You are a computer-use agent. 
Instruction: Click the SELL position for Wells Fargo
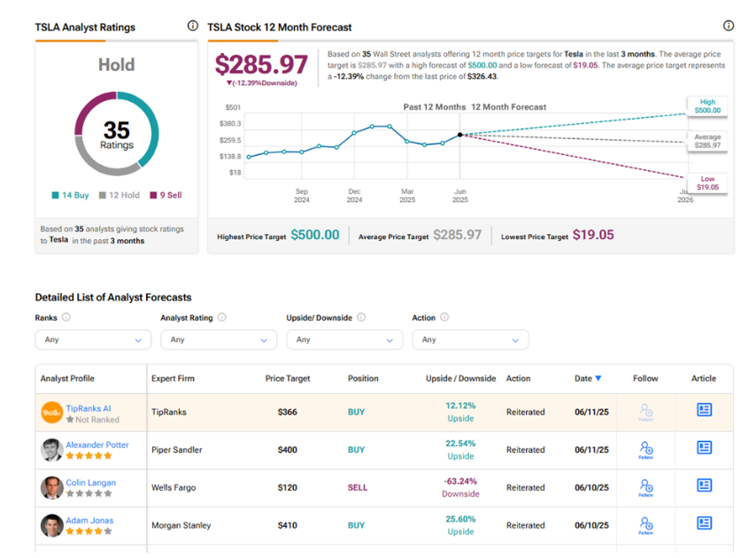pyautogui.click(x=358, y=488)
